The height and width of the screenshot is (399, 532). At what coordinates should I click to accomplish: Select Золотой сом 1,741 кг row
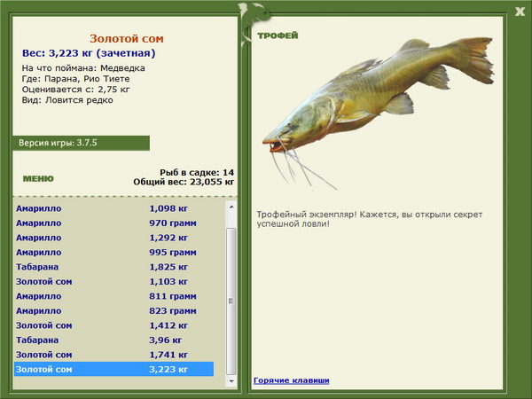coord(114,354)
